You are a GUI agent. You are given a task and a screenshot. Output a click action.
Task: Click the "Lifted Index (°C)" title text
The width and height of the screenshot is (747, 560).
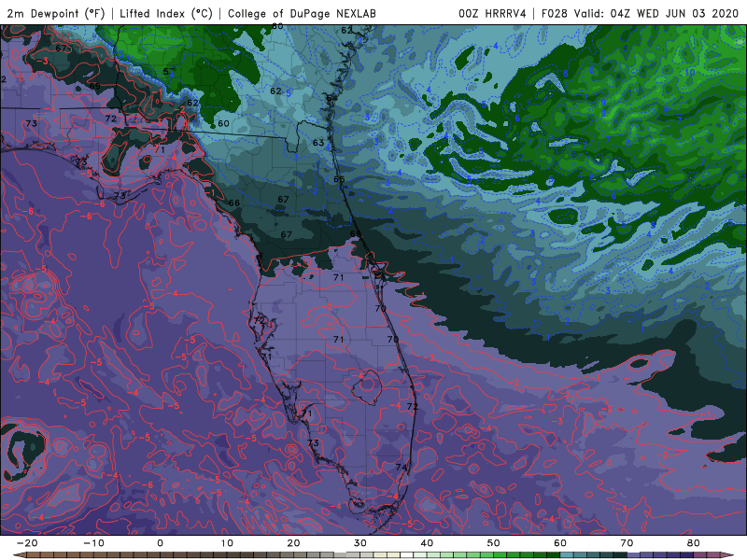coord(166,13)
